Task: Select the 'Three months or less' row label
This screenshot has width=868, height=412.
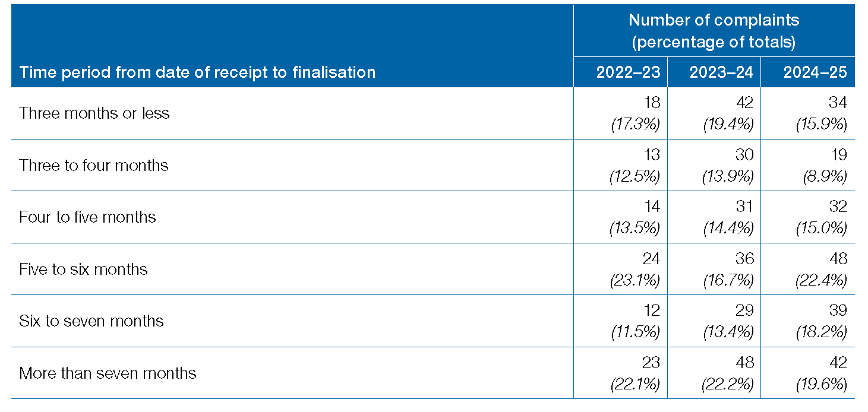Action: click(94, 113)
